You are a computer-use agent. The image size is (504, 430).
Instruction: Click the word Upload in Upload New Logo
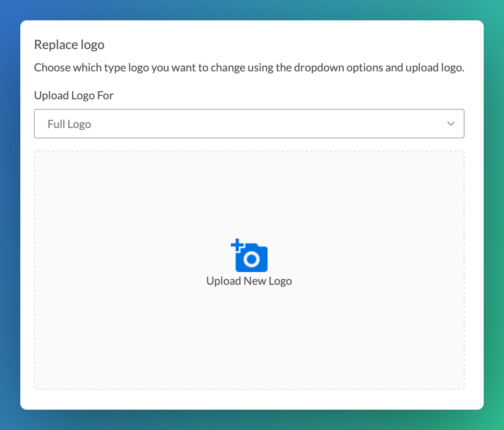pos(223,281)
